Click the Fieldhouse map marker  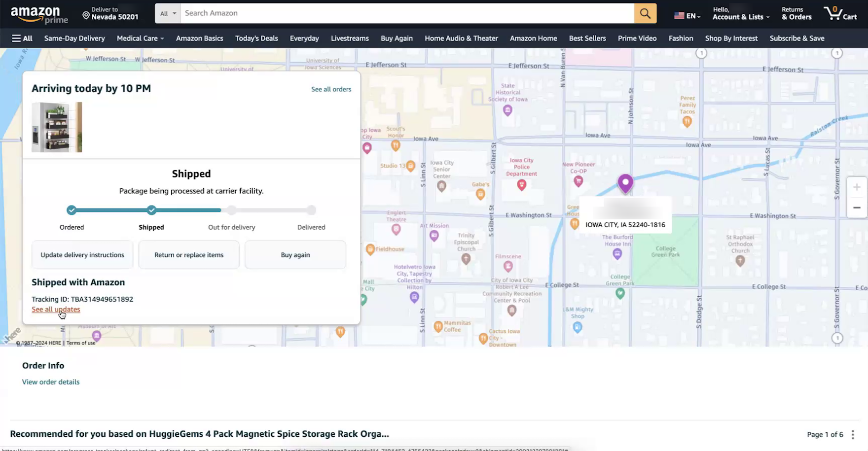(370, 249)
